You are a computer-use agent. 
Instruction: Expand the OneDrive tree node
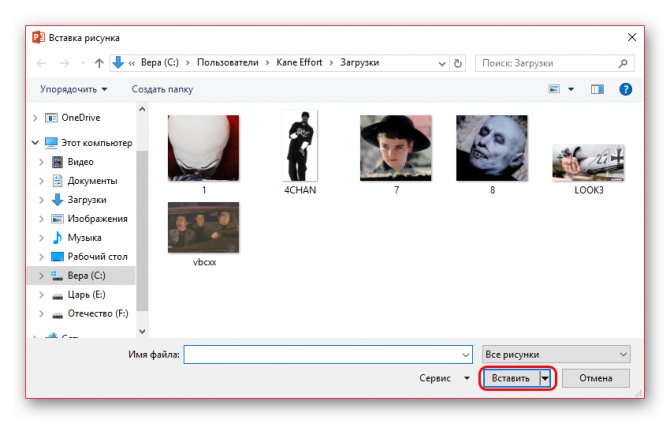click(x=35, y=118)
